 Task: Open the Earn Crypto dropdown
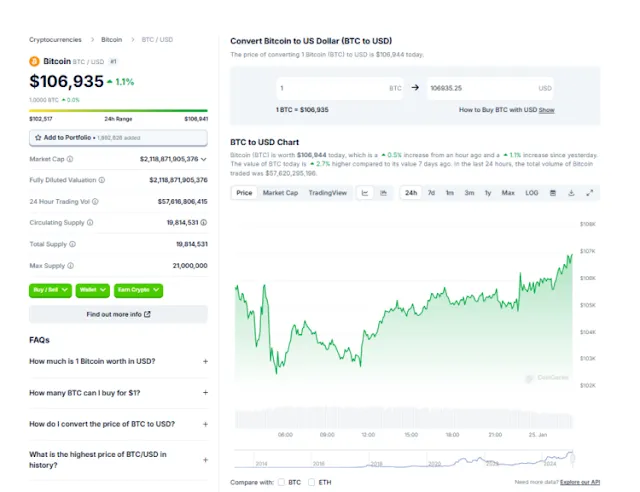pos(138,290)
